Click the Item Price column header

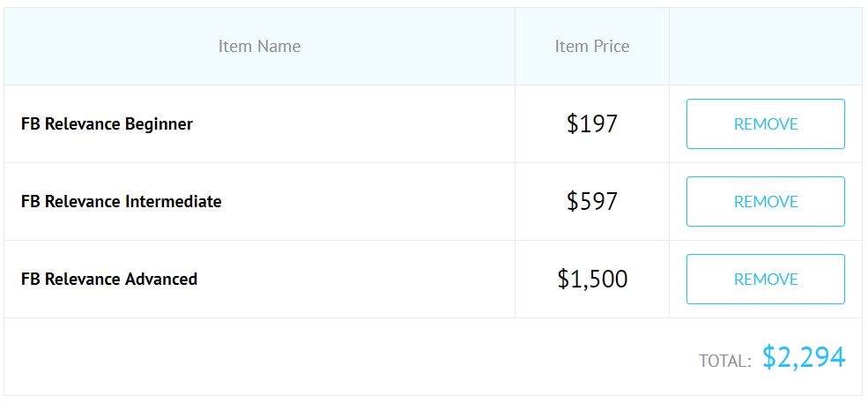[x=592, y=46]
